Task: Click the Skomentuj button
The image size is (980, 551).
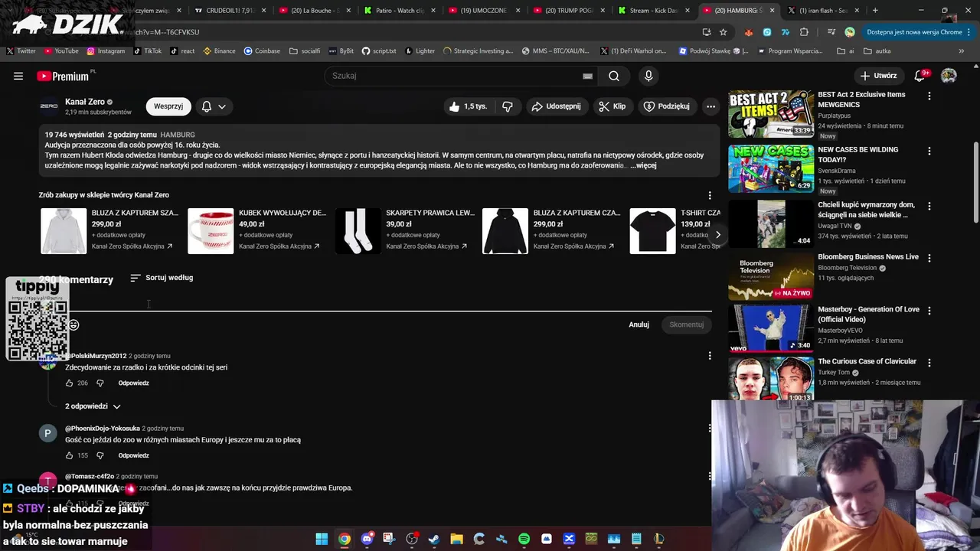Action: coord(686,324)
